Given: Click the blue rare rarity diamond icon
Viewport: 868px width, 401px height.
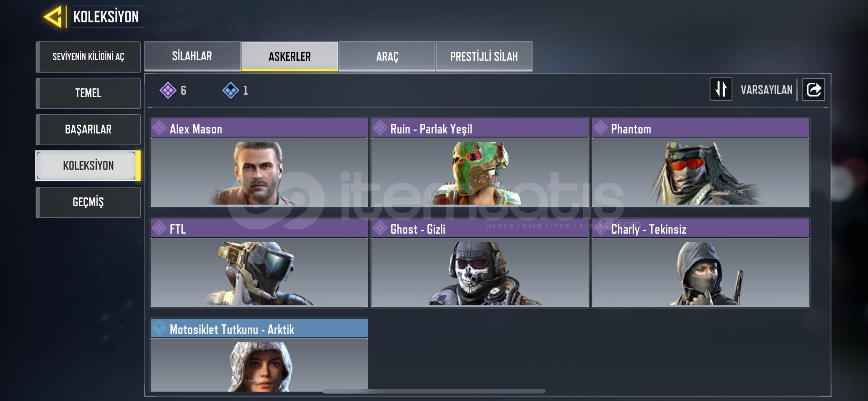Looking at the screenshot, I should click(231, 90).
